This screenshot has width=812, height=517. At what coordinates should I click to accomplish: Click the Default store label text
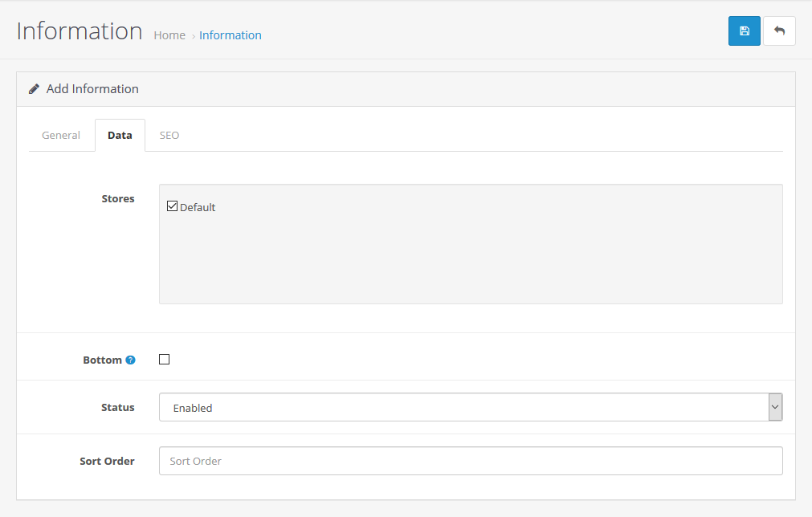pyautogui.click(x=198, y=208)
